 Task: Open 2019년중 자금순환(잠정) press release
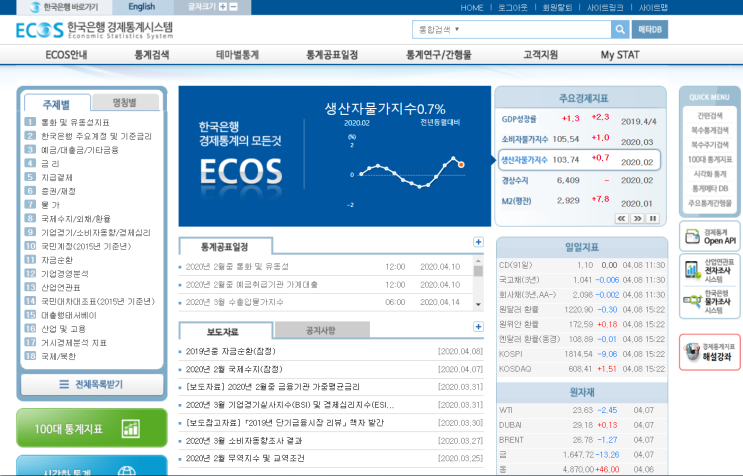231,351
